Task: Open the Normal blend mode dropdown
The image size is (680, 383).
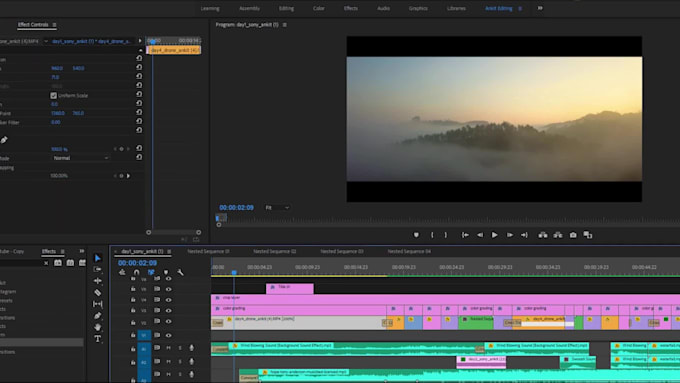Action: 81,158
